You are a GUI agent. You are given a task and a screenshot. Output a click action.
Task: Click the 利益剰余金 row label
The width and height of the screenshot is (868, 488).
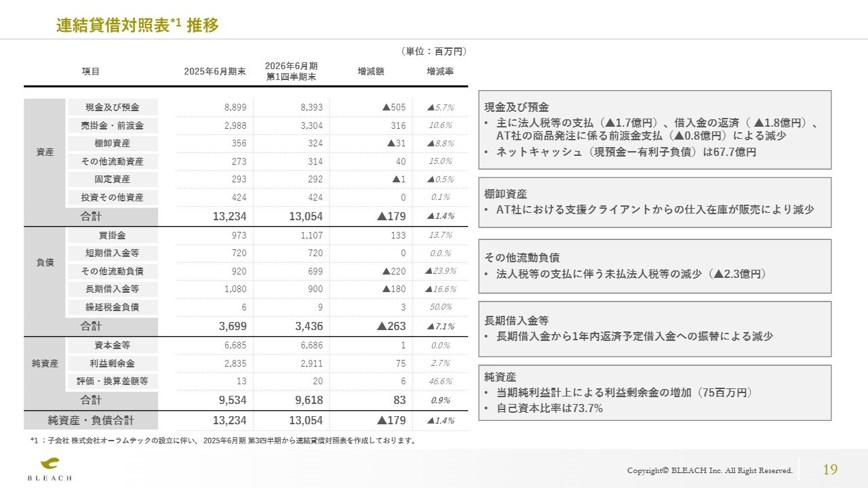[113, 363]
